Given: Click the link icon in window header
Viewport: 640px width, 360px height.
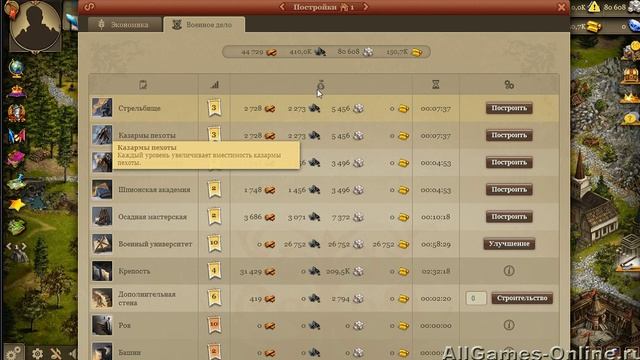Looking at the screenshot, I should (89, 7).
